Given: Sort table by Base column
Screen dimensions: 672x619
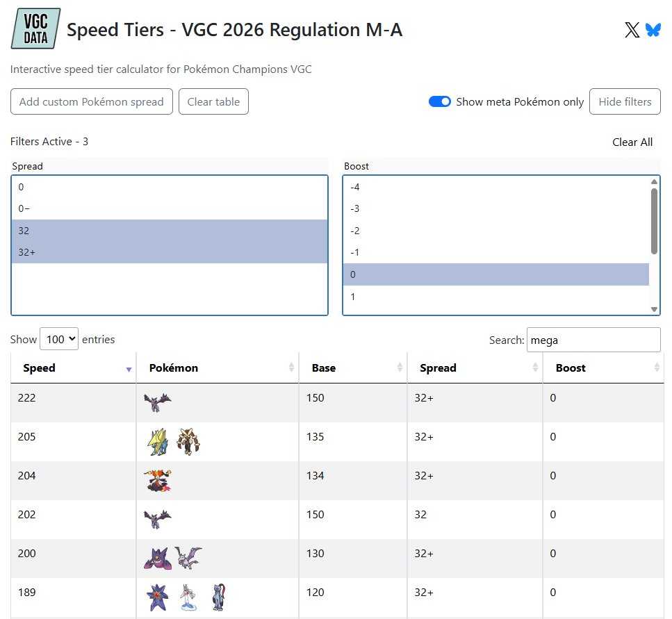Looking at the screenshot, I should [x=353, y=368].
